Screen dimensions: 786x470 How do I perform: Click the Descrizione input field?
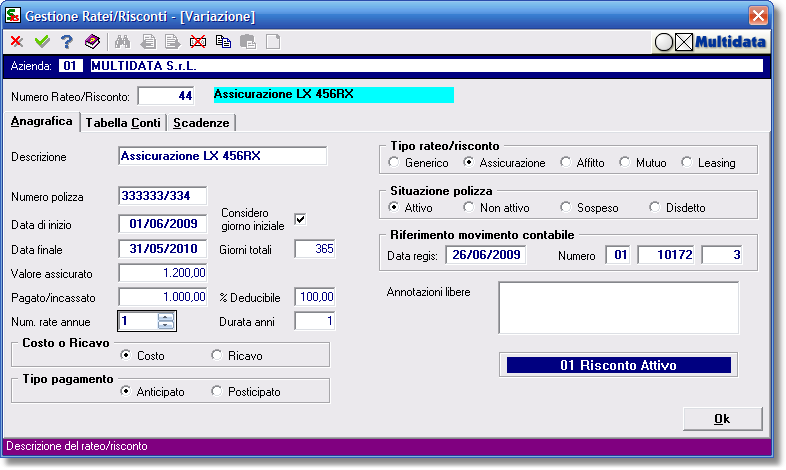tap(223, 156)
